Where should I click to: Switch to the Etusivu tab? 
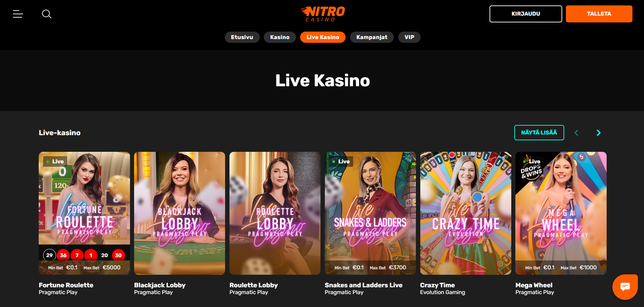click(242, 37)
